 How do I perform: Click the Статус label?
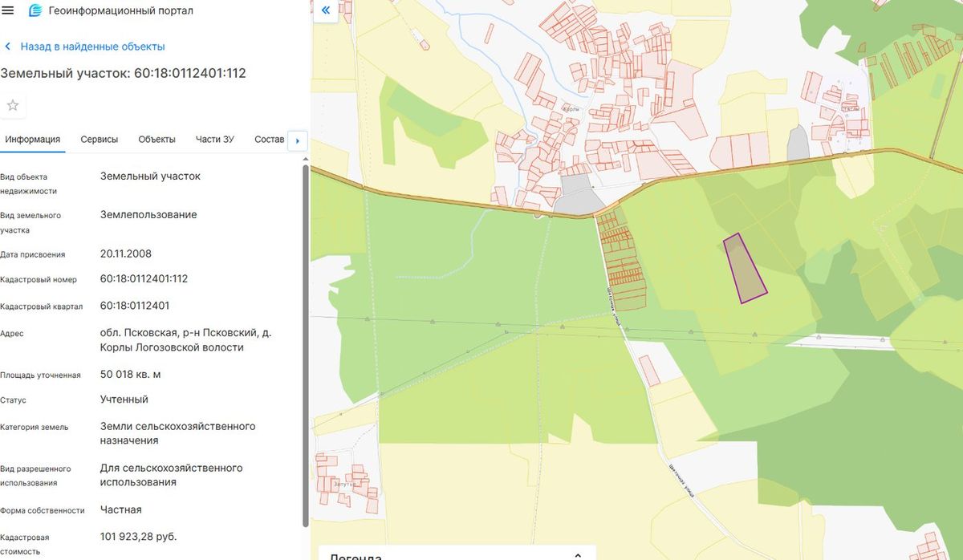pyautogui.click(x=14, y=400)
